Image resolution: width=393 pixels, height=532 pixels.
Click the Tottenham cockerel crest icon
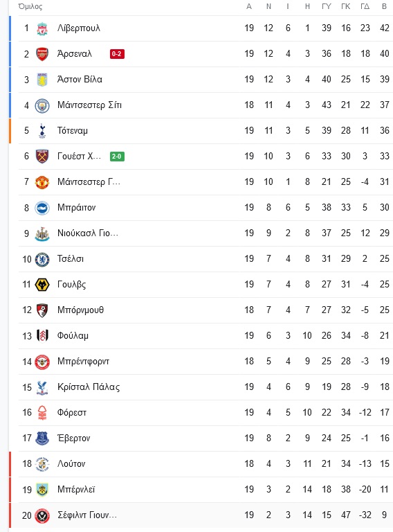[x=42, y=131]
